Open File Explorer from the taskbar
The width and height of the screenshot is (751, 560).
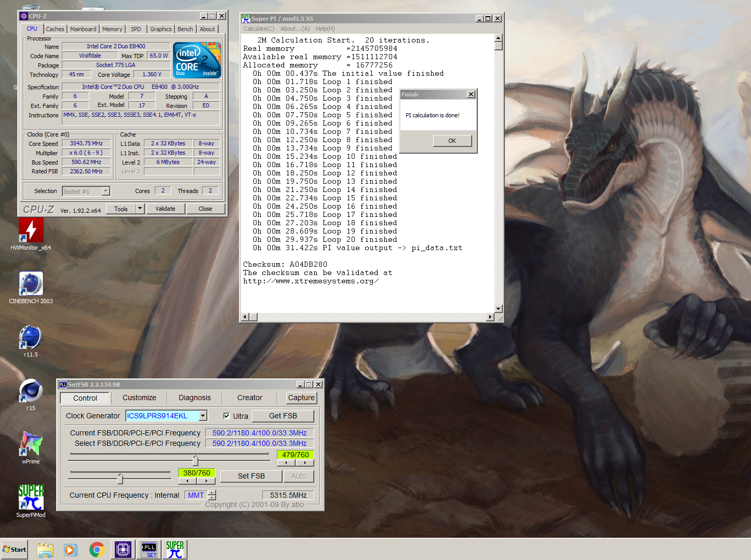45,550
